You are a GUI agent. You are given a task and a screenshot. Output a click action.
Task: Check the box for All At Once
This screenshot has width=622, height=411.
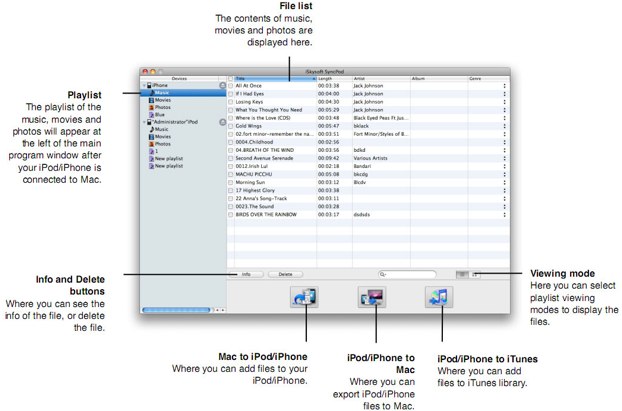point(230,86)
